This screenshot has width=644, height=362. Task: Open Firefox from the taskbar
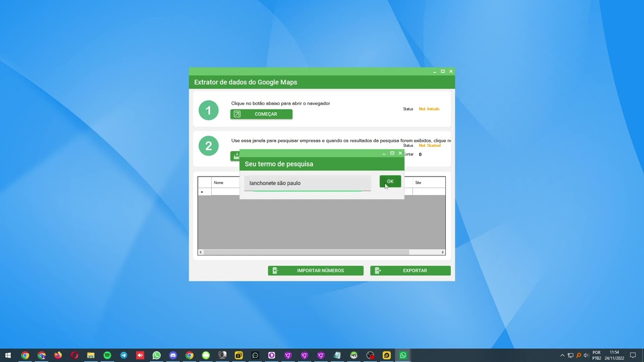click(x=58, y=355)
